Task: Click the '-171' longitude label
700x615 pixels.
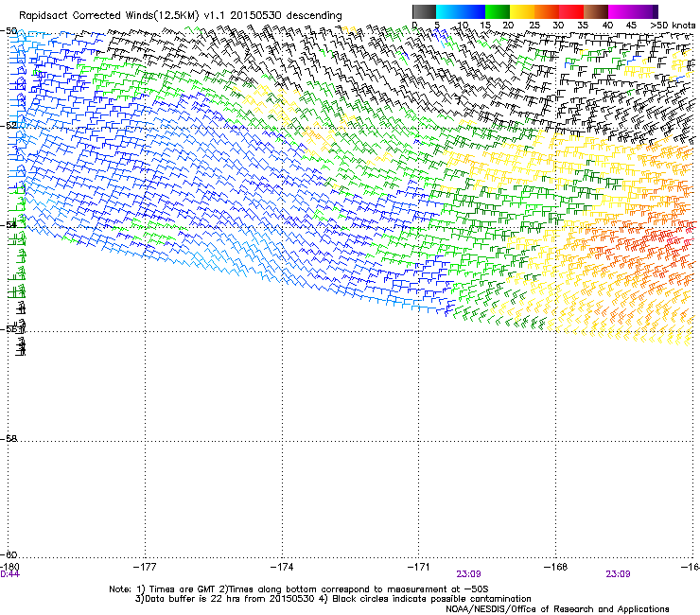Action: pyautogui.click(x=418, y=567)
